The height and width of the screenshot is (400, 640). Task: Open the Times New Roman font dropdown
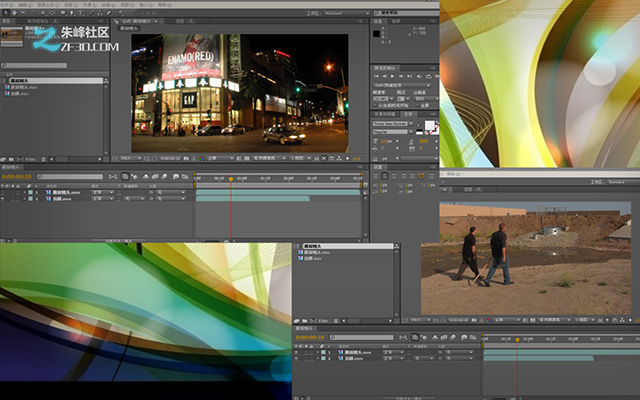point(393,124)
